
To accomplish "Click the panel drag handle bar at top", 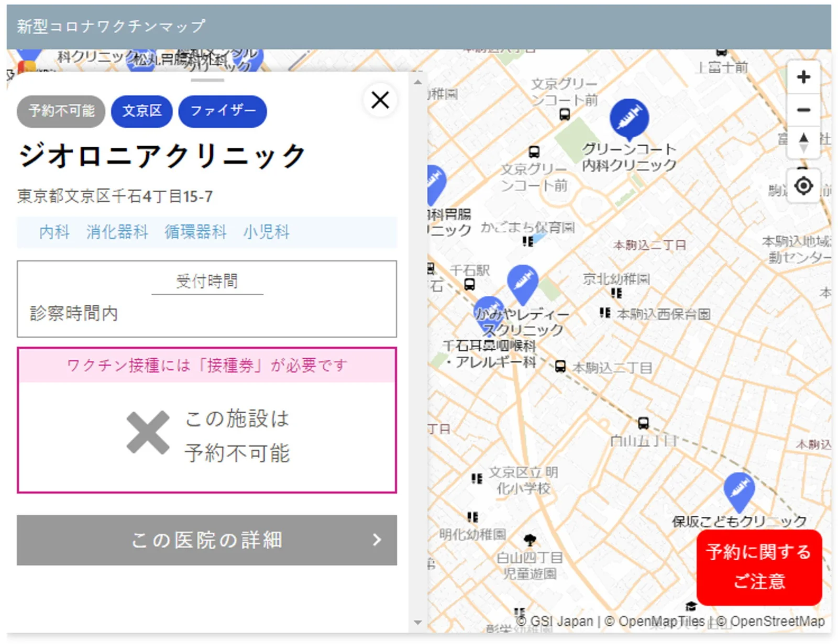I will [207, 80].
